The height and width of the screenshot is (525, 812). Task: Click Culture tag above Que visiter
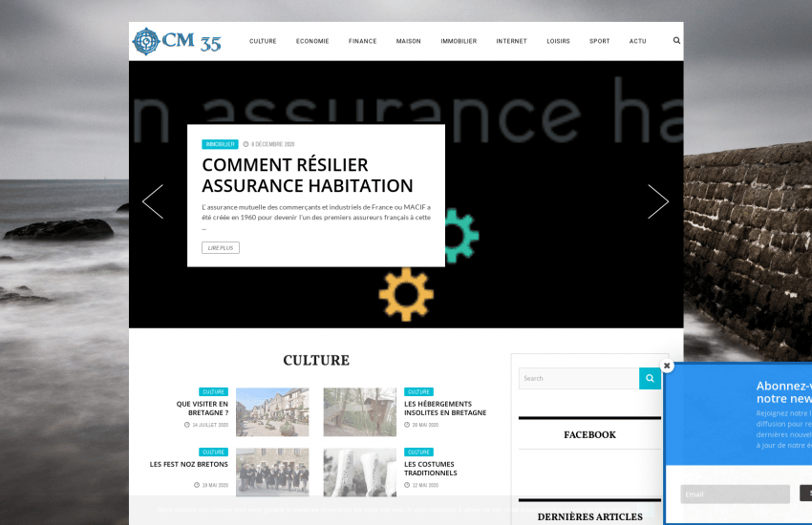coord(213,392)
